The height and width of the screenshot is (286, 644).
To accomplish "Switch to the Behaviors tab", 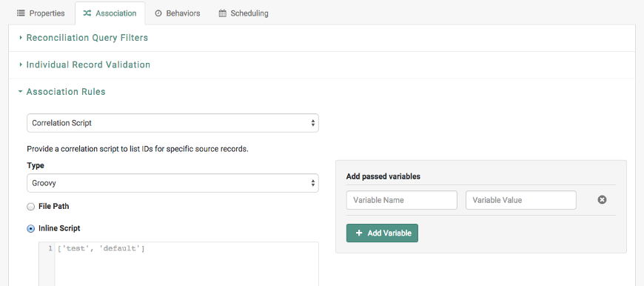I will coord(178,13).
